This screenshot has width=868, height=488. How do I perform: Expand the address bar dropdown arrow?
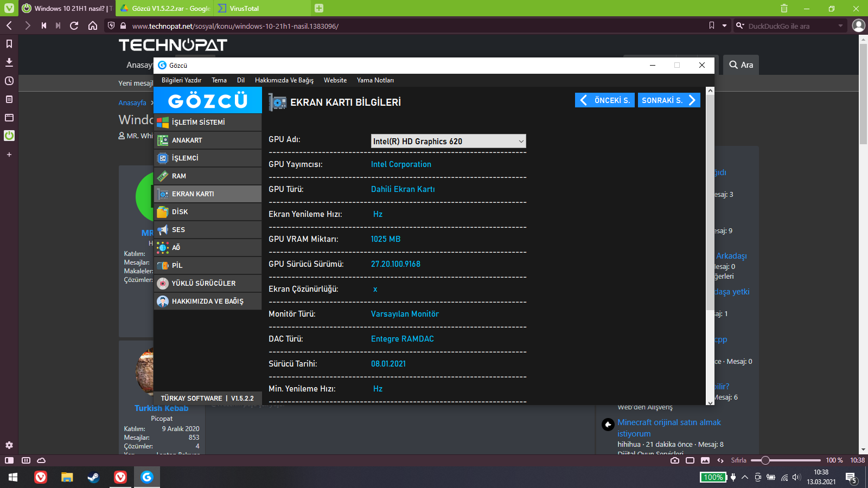[x=724, y=25]
